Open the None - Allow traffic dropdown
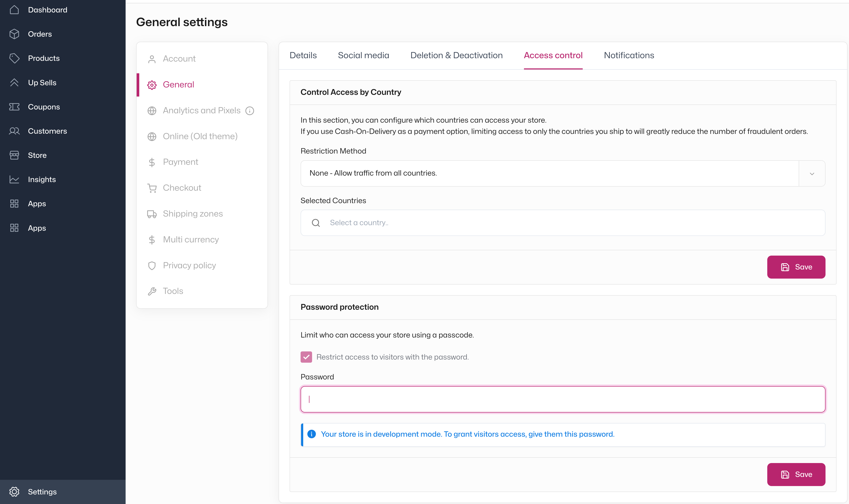 click(x=549, y=173)
